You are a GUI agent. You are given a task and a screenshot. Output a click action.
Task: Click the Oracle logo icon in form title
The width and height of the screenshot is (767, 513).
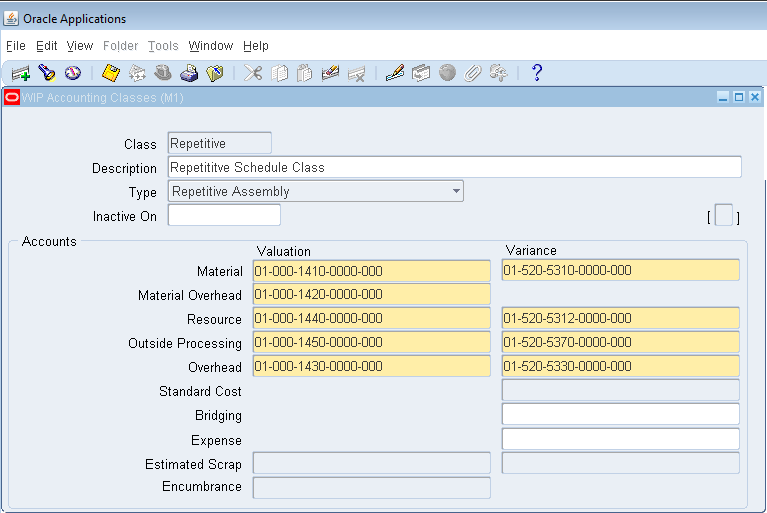(12, 97)
